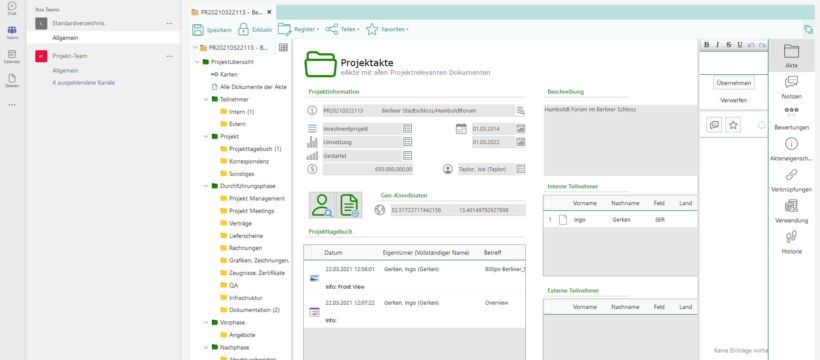Screen dimensions: 820x360
Task: Open options ellipsis for Standardverzeichnis team
Action: coord(169,24)
